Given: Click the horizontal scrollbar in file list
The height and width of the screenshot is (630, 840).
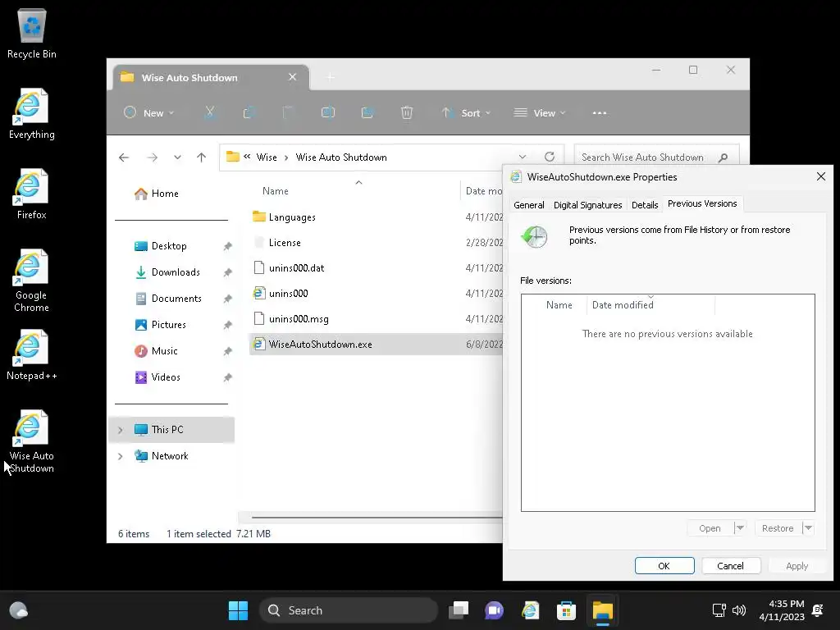Looking at the screenshot, I should coord(377,518).
